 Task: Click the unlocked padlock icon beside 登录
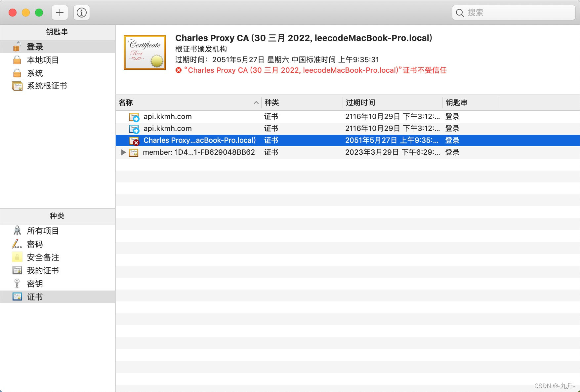pos(17,46)
